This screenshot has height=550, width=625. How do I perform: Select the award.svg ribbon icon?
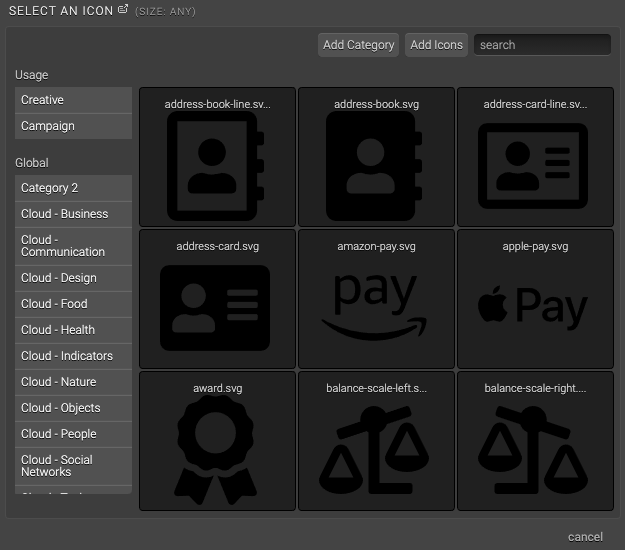[217, 441]
